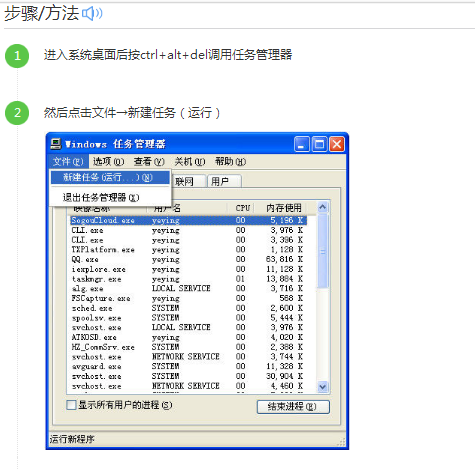Tick the 显示所有用户的进程 checkbox
Viewport: 475px width, 470px height.
[x=71, y=405]
